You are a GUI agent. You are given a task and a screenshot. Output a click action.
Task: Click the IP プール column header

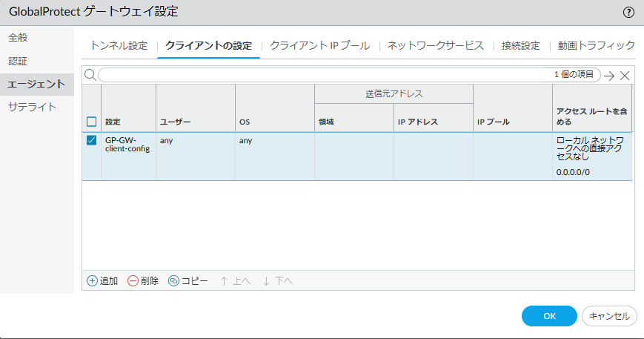click(x=494, y=122)
